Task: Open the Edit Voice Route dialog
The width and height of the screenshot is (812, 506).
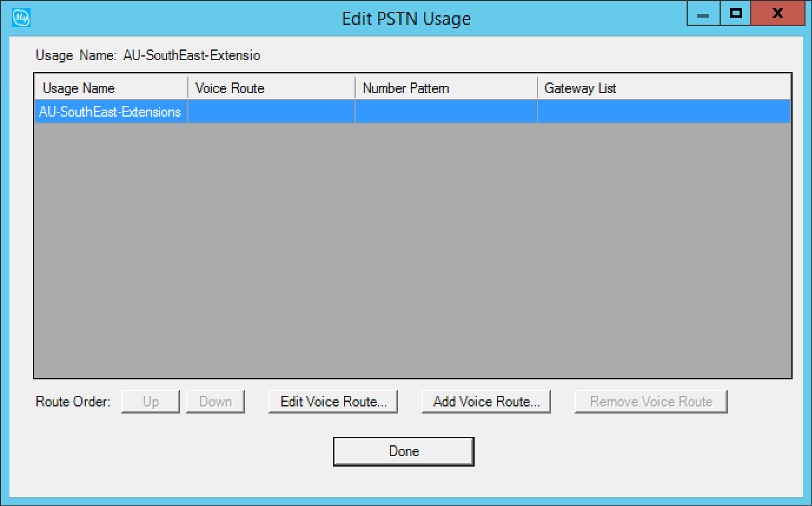Action: pos(333,402)
